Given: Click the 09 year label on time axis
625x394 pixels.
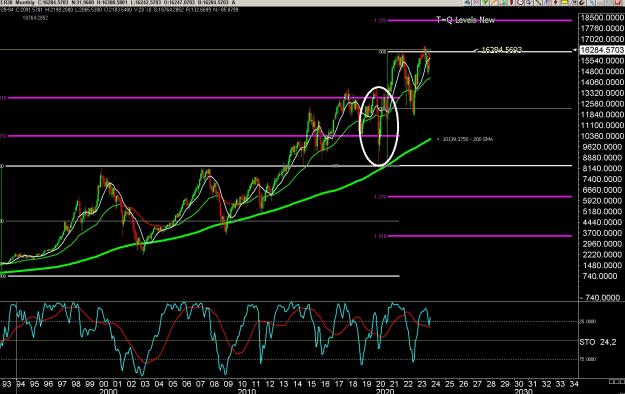Looking at the screenshot, I should tap(228, 384).
